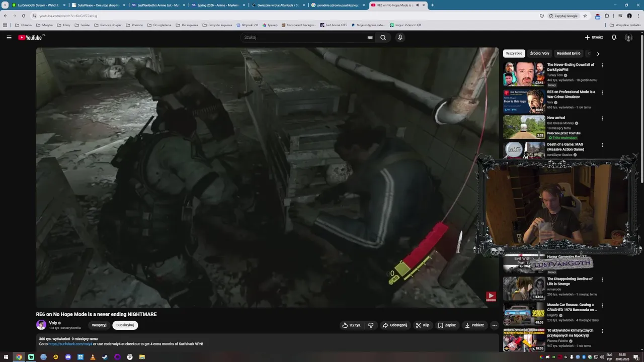This screenshot has width=644, height=362.
Task: Select the Resident Evil 6 filter chip
Action: 569,53
